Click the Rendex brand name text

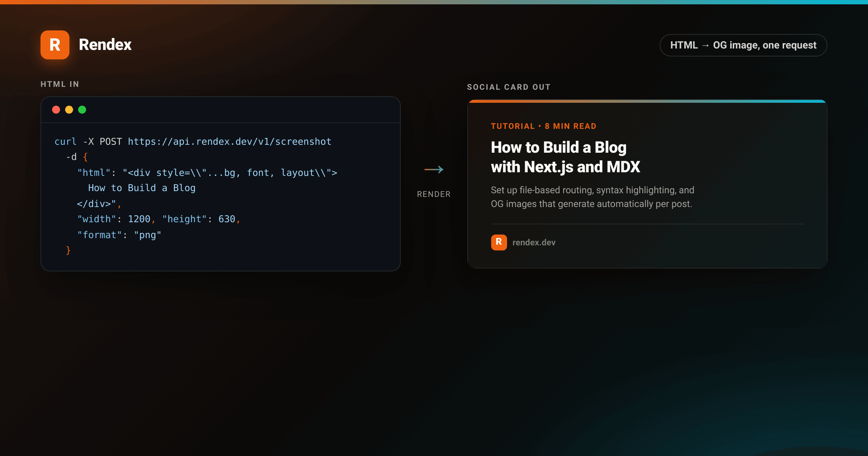tap(105, 45)
